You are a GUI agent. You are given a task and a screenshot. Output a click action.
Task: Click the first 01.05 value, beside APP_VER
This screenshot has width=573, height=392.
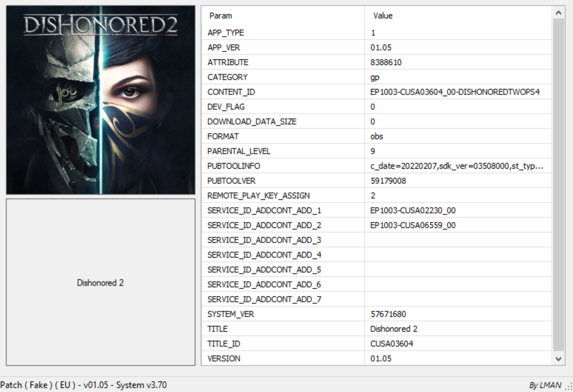[x=381, y=47]
